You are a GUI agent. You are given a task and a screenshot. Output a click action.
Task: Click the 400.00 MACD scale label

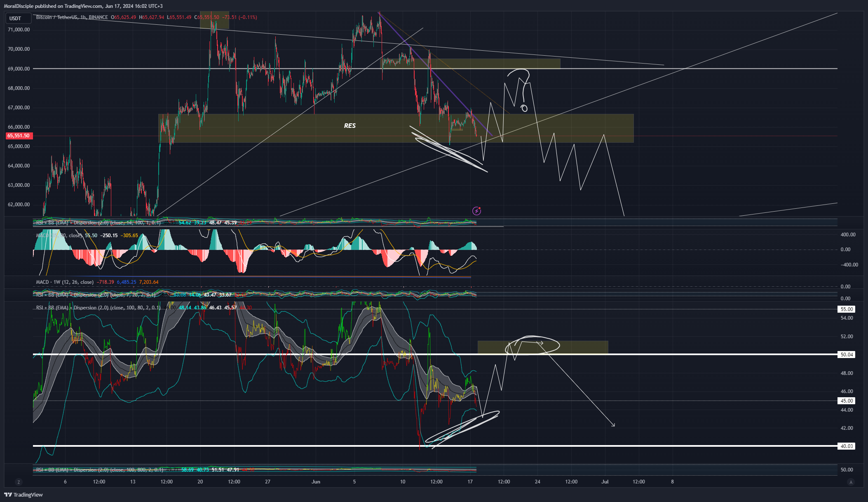tap(848, 235)
